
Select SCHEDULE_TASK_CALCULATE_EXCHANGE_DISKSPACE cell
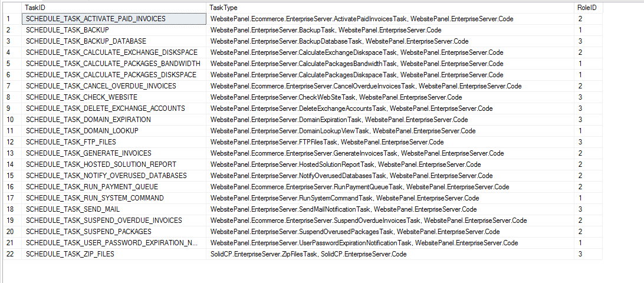click(x=114, y=52)
